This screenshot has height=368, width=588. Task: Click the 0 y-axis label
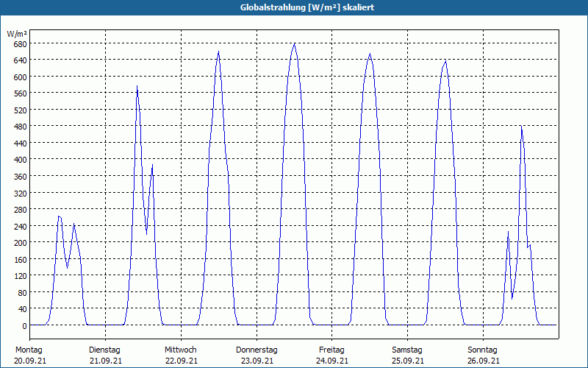click(x=24, y=326)
